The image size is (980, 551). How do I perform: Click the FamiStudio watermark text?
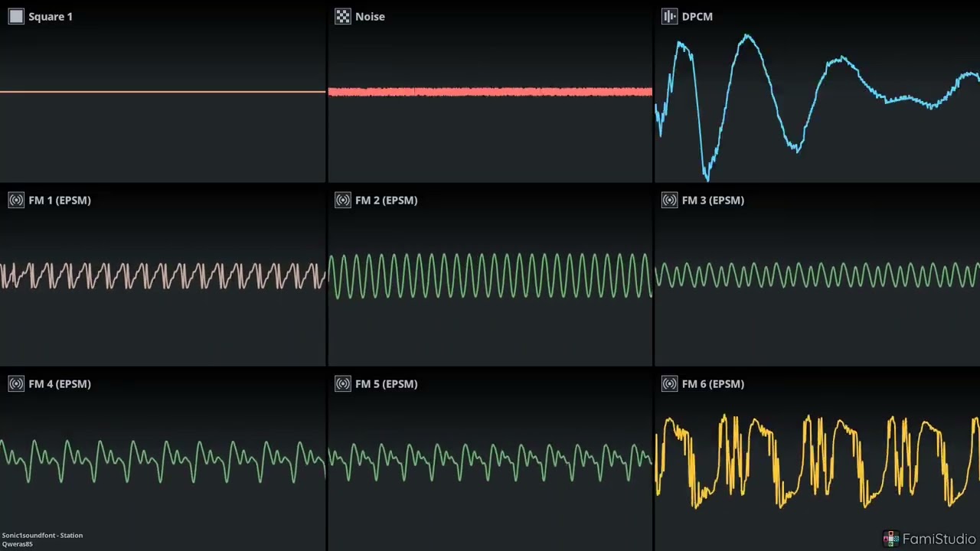point(939,539)
